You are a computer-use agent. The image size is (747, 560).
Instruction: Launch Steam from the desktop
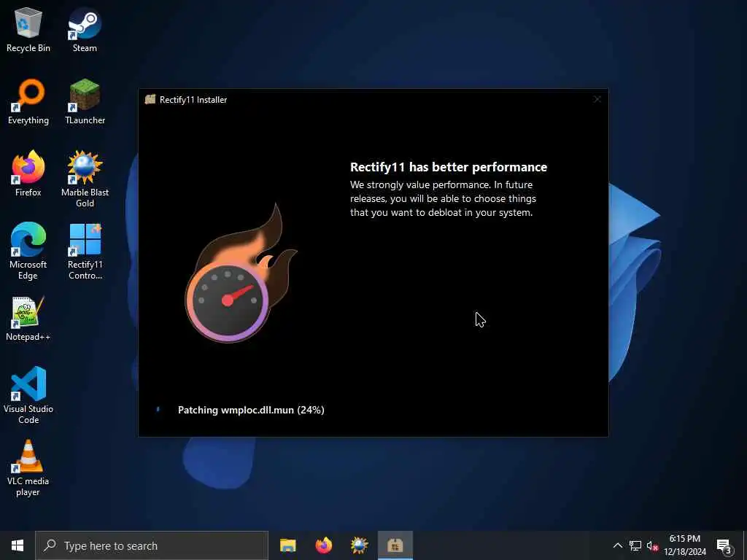85,31
